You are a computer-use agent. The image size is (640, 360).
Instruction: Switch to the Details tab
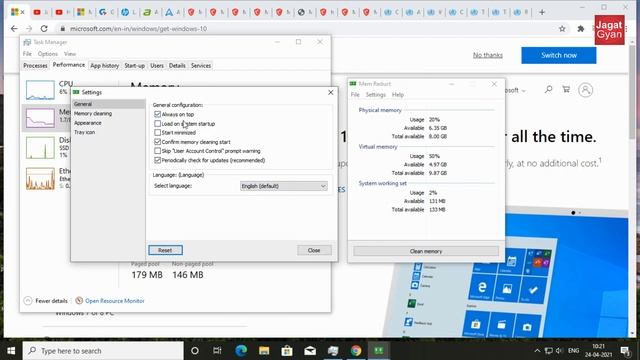(x=177, y=66)
